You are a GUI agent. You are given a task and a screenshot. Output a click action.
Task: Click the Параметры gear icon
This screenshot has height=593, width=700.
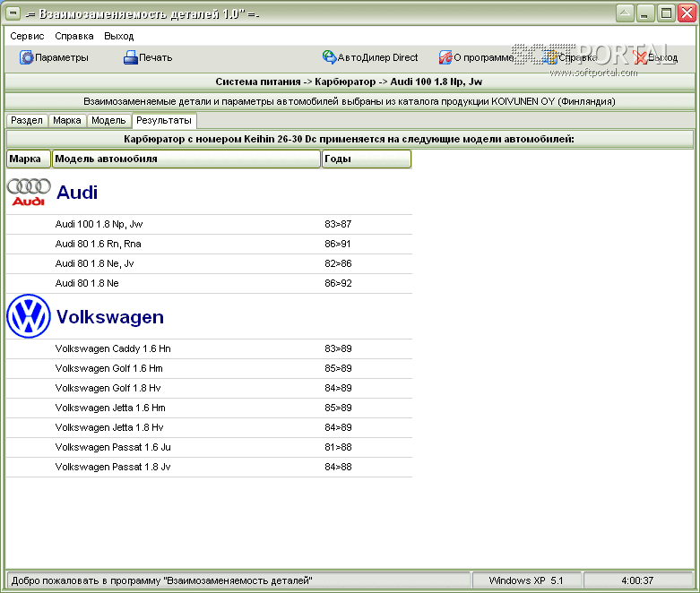pyautogui.click(x=26, y=57)
